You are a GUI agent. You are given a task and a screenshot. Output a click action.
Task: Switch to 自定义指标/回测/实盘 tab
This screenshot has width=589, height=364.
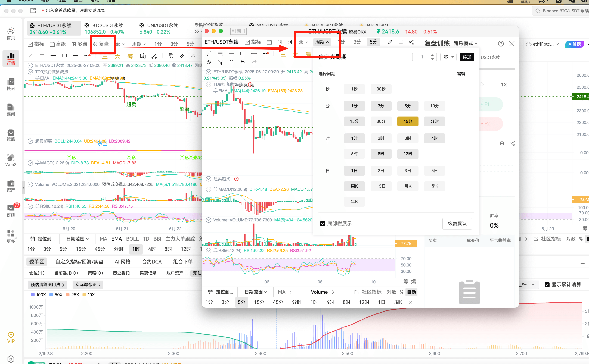(79, 262)
